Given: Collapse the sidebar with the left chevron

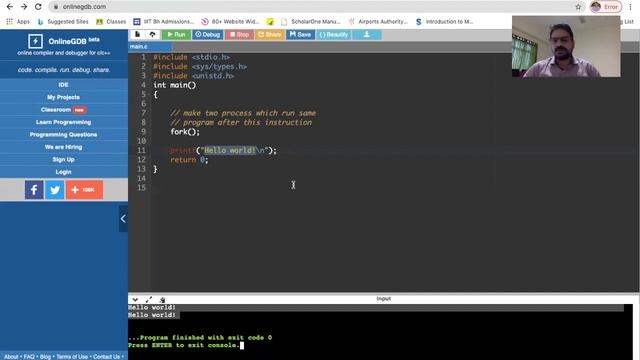Looking at the screenshot, I should tap(123, 219).
